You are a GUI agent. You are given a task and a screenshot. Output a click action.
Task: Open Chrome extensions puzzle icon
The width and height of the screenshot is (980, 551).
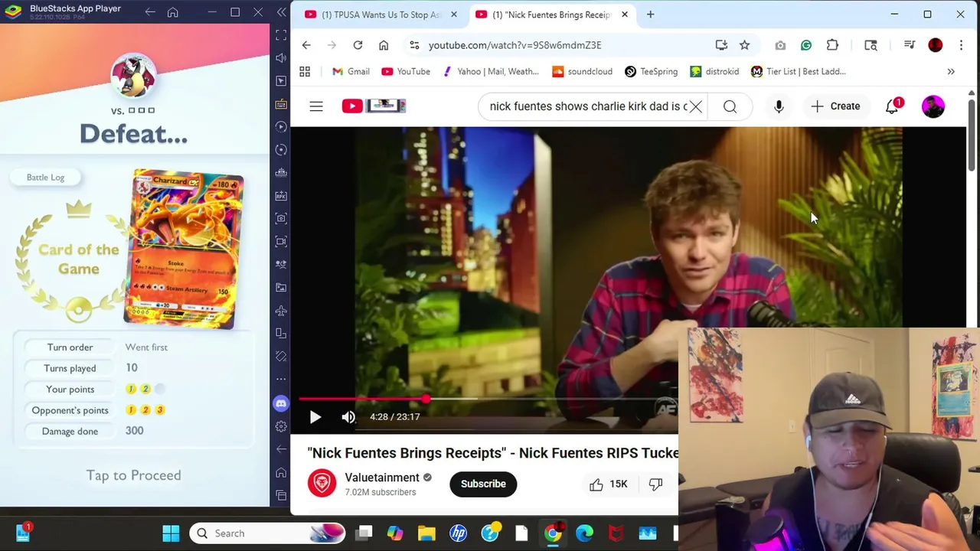pos(832,45)
